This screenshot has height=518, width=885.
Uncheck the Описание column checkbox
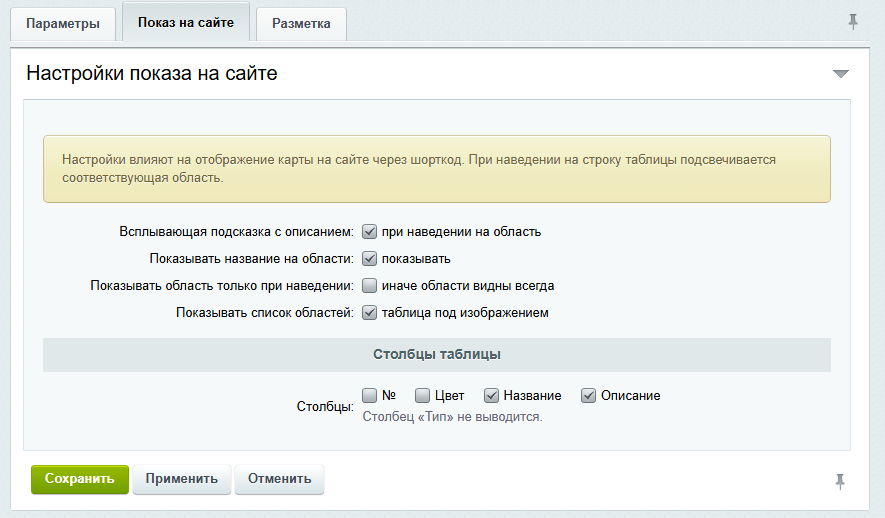[x=588, y=396]
